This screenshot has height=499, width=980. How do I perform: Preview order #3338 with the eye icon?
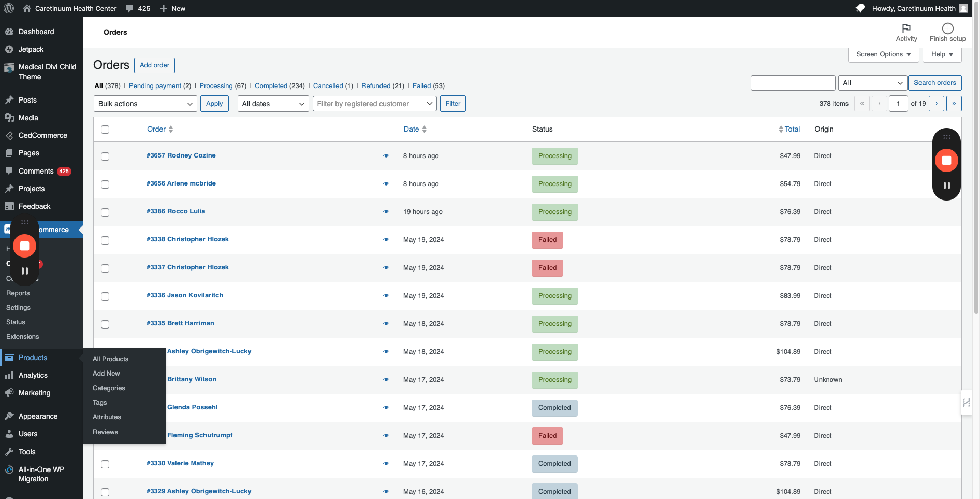[386, 239]
